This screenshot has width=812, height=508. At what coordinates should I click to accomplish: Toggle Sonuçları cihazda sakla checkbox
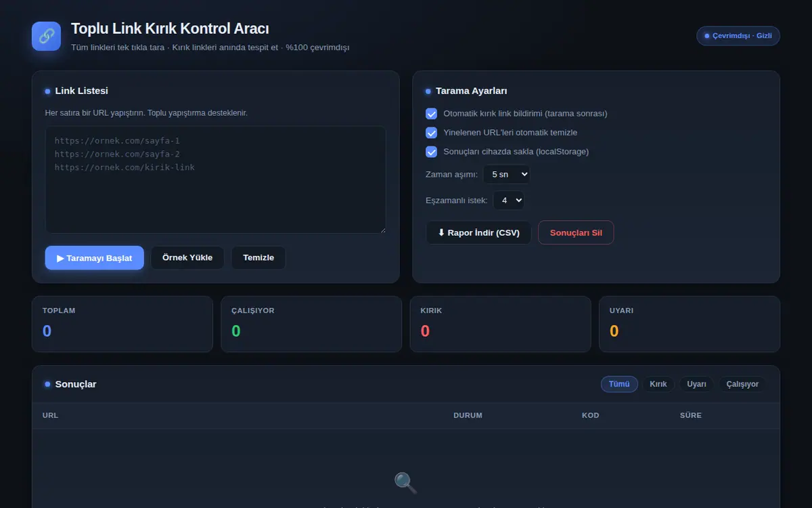(431, 152)
